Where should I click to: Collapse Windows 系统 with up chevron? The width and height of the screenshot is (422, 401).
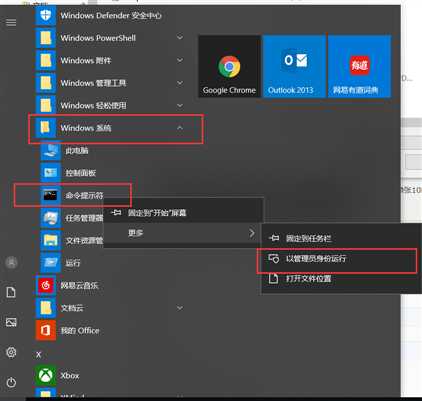tap(180, 128)
